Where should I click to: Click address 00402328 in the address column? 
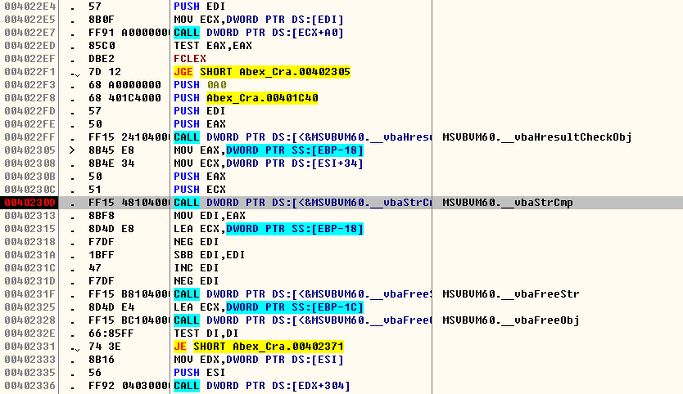[x=30, y=320]
